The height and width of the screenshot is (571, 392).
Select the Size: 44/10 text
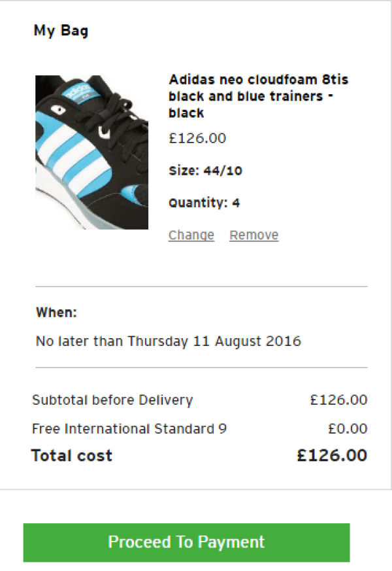(x=205, y=171)
